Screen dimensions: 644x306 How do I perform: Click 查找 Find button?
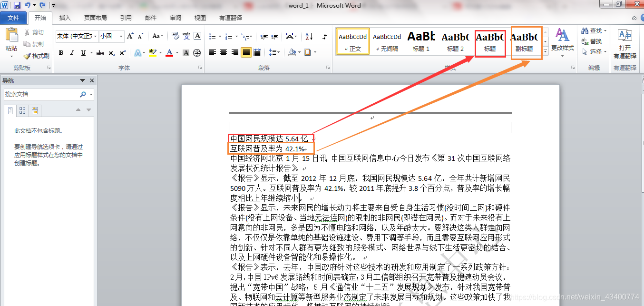592,30
